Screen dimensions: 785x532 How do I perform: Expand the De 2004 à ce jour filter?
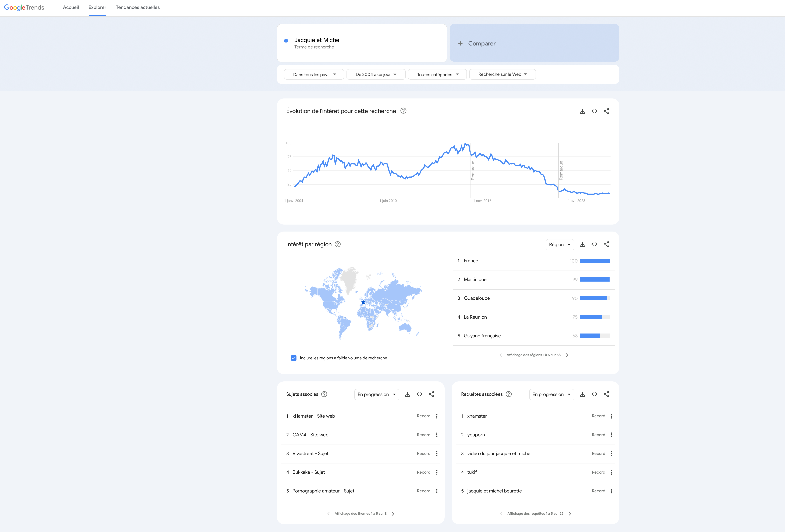(376, 75)
